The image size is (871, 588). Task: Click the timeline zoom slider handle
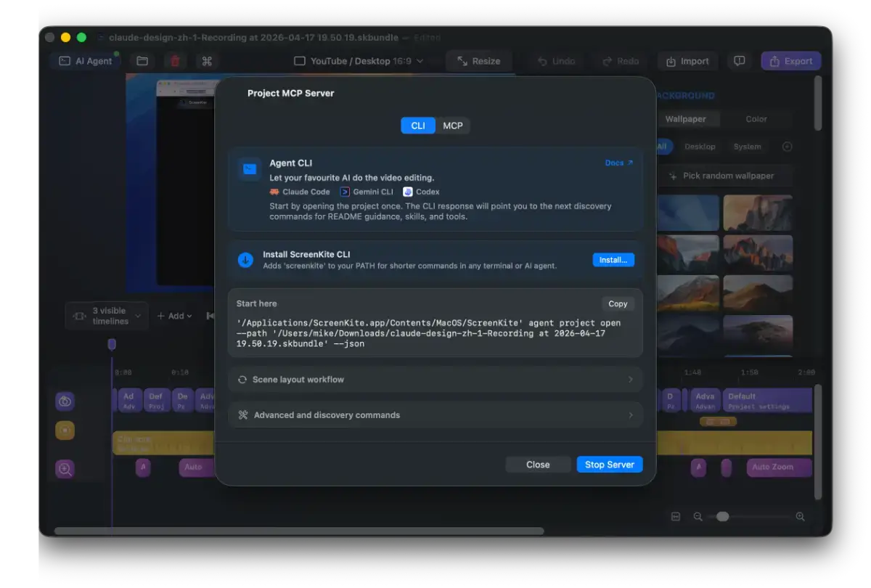tap(722, 516)
